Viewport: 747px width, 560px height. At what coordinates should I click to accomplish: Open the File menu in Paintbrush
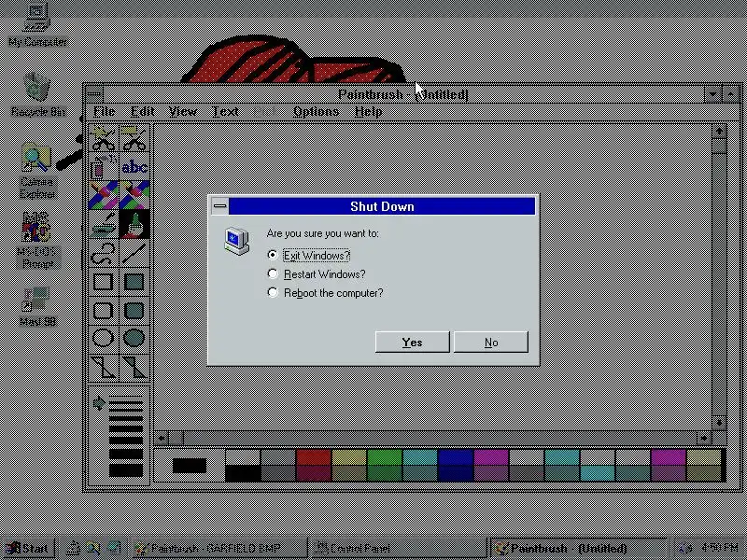(105, 111)
